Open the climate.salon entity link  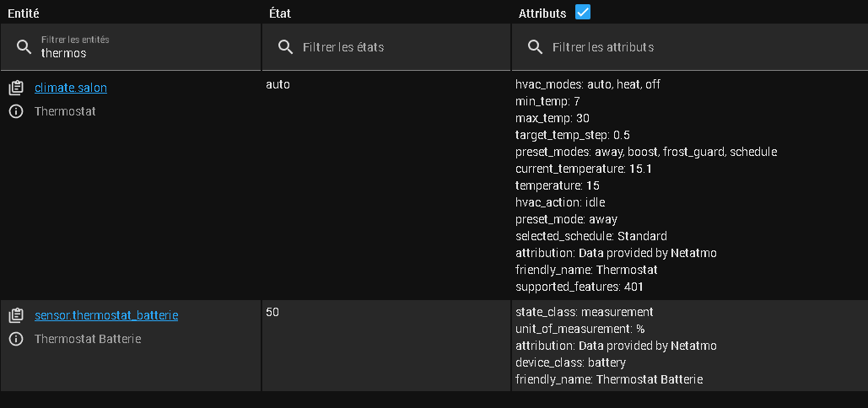[71, 88]
